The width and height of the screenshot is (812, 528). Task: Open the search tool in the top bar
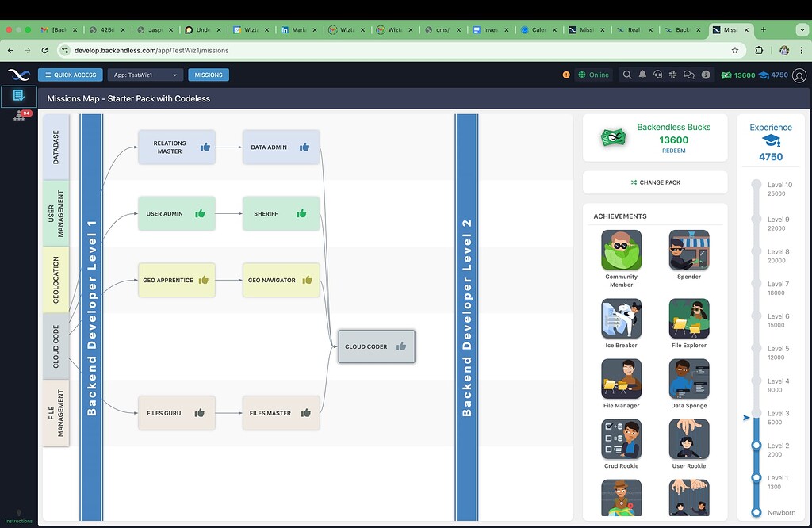627,75
